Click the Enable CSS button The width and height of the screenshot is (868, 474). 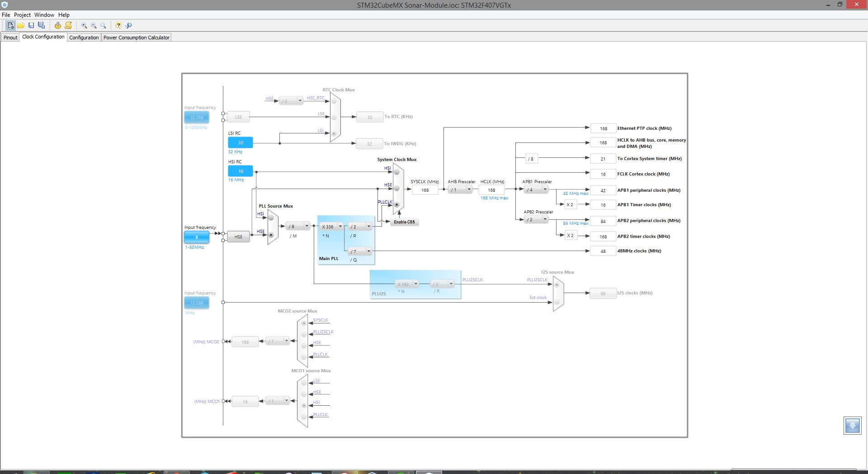point(404,222)
